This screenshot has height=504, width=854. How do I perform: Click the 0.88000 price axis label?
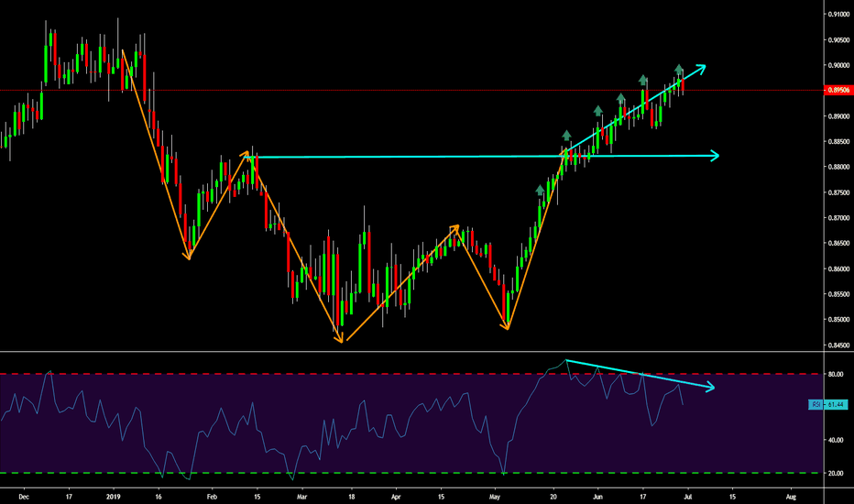coord(838,167)
